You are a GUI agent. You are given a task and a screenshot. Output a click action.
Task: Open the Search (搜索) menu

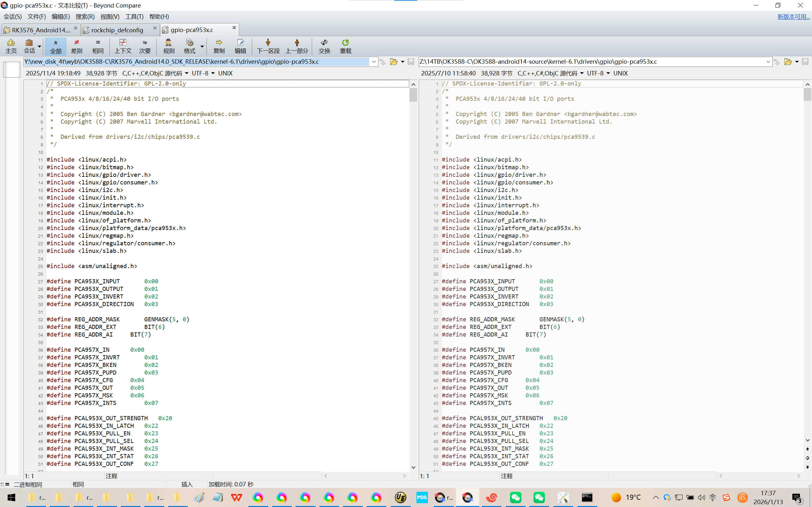coord(85,16)
